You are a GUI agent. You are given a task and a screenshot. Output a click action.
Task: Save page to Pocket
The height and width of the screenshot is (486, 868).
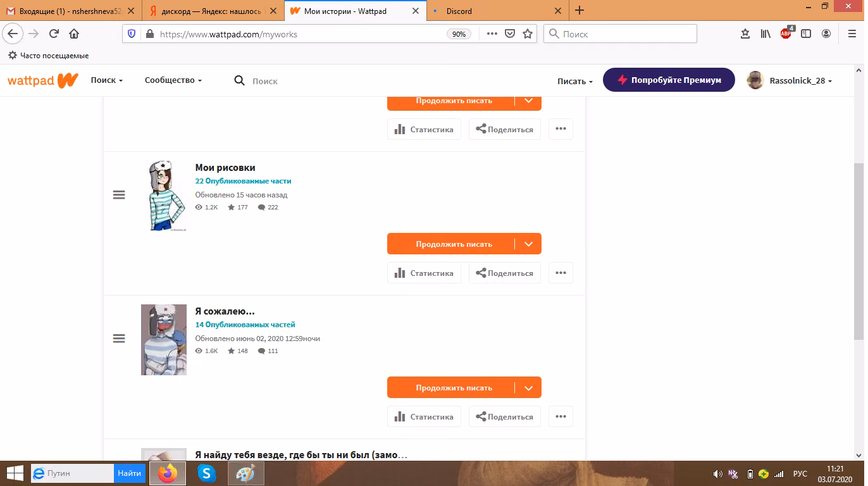[510, 34]
